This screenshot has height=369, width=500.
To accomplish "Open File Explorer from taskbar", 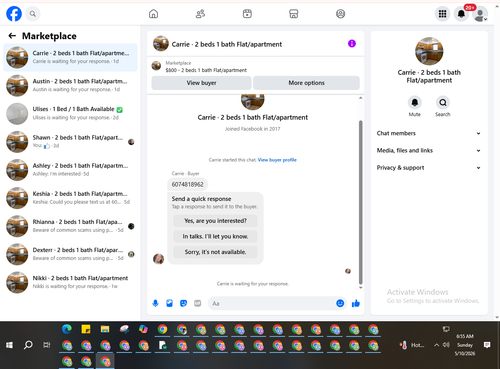I will [105, 329].
